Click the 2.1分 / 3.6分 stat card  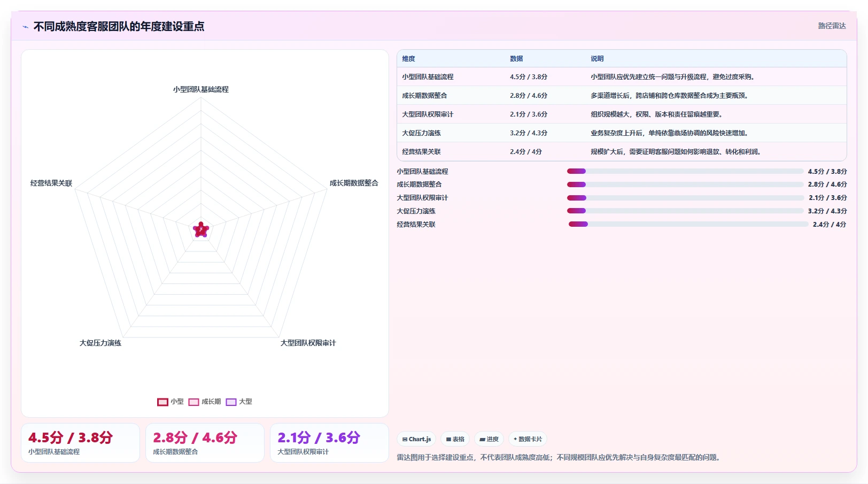coord(329,443)
